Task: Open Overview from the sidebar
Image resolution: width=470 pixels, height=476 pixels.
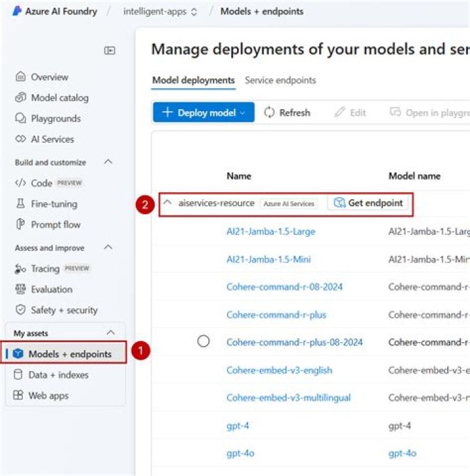Action: [49, 77]
